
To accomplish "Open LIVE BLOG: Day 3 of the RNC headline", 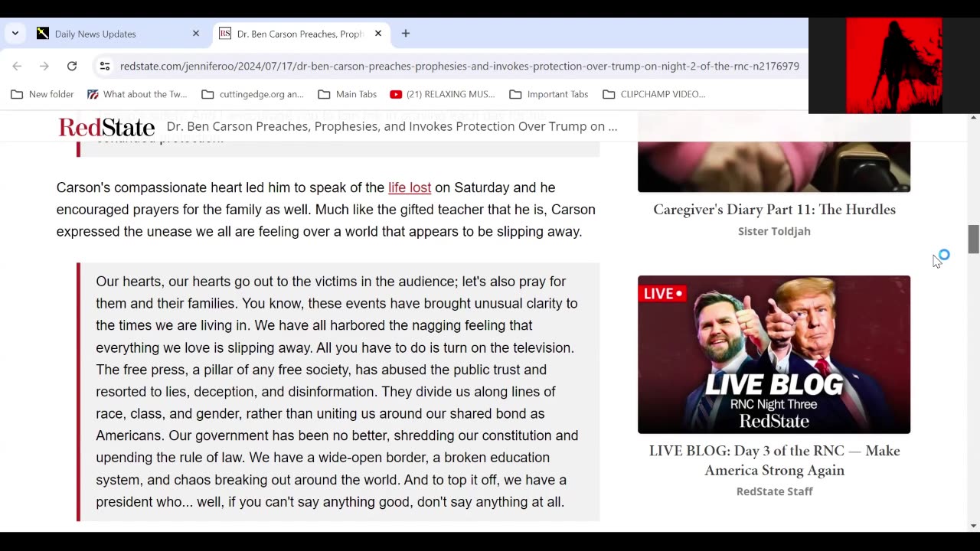I will (774, 461).
